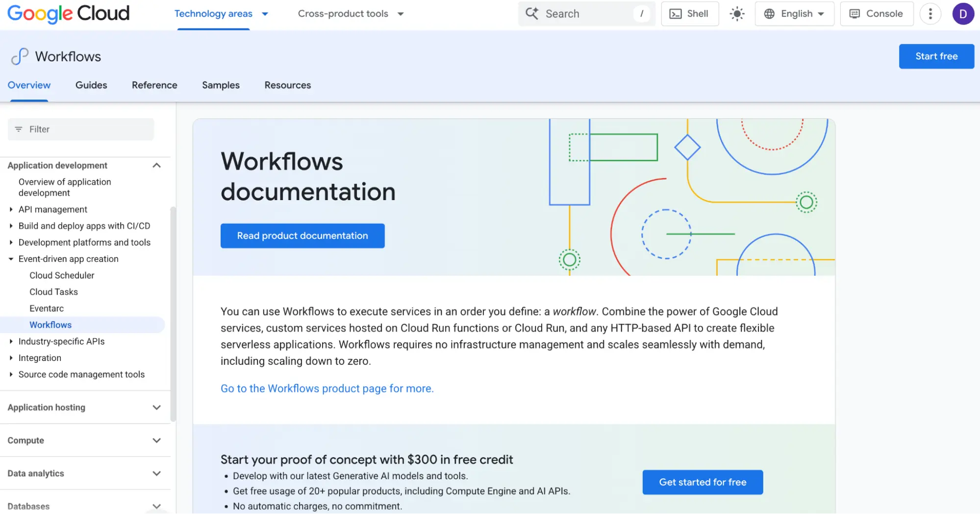Open the three-dot more options menu
980x514 pixels.
click(930, 14)
